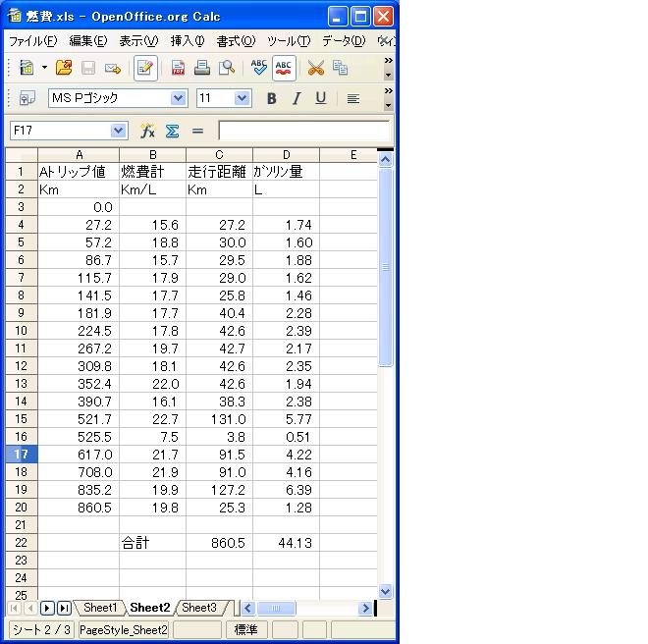The width and height of the screenshot is (648, 644).
Task: Click the Print printer icon
Action: 202,68
